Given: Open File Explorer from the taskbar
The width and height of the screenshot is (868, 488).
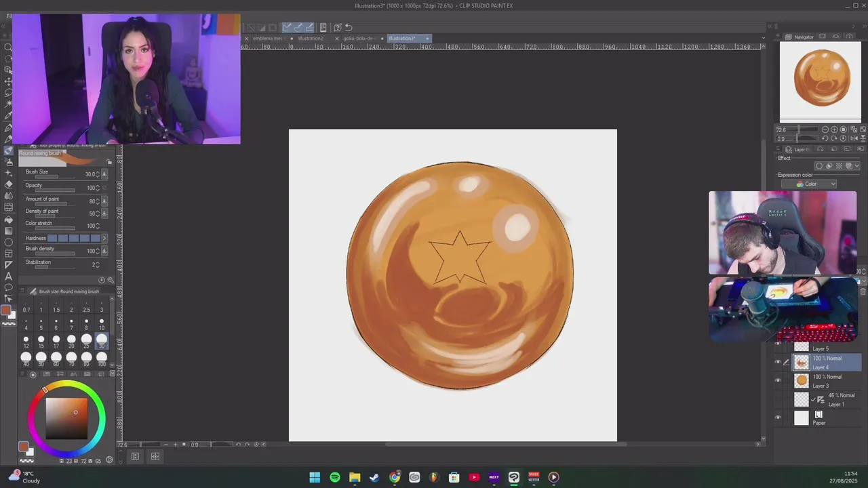Looking at the screenshot, I should click(x=355, y=477).
